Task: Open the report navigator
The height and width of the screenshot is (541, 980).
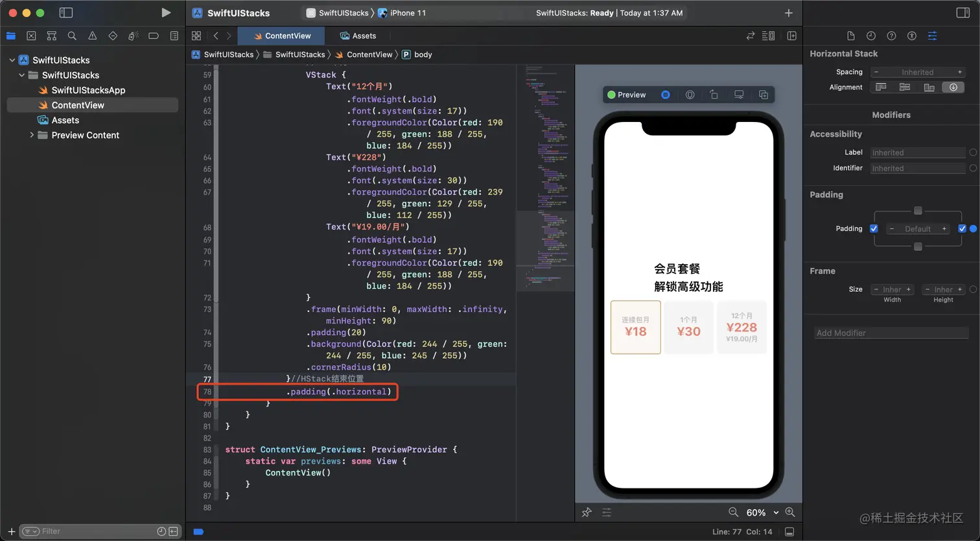Action: click(174, 36)
